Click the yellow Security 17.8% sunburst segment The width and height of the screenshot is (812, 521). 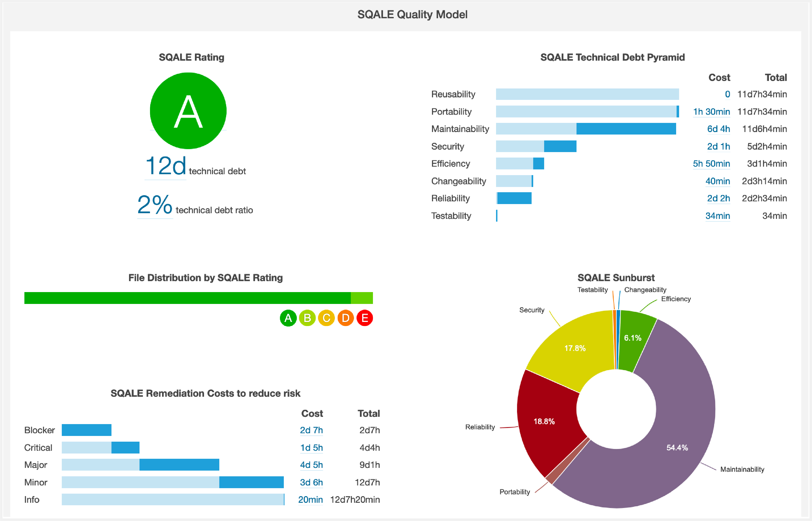pos(575,348)
